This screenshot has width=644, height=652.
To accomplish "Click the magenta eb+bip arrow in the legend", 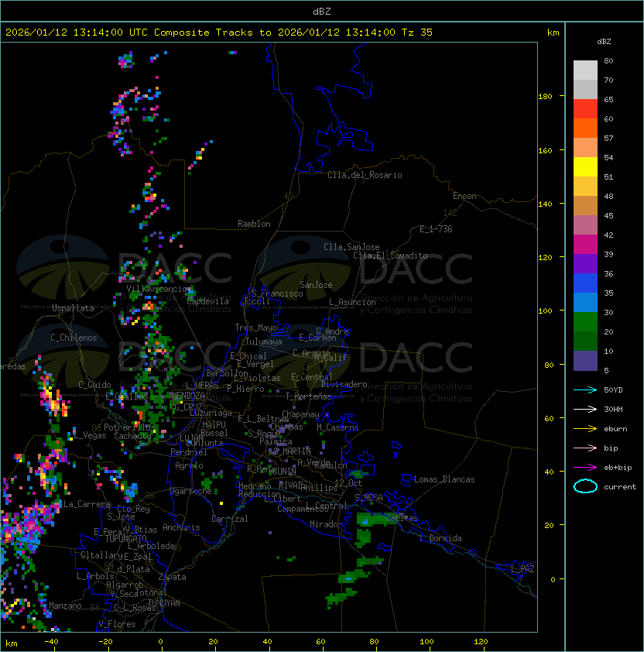I will pos(585,468).
